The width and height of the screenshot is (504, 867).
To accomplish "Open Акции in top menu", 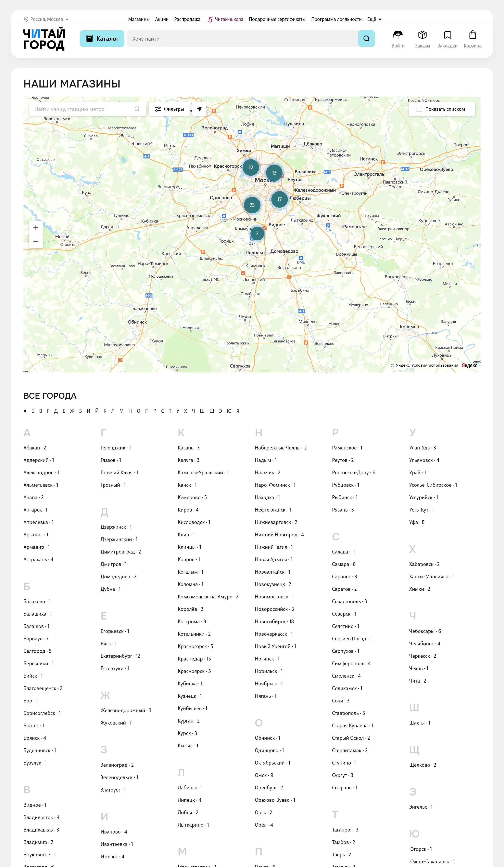I will point(162,19).
